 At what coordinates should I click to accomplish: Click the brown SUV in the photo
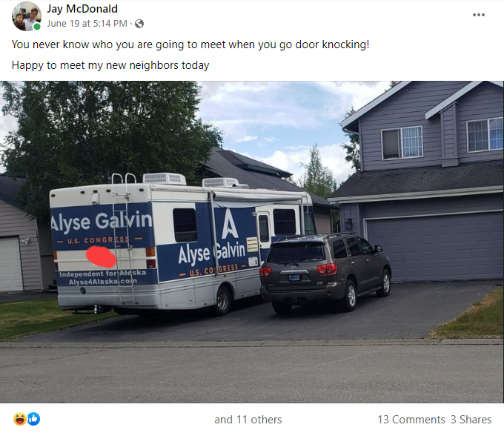pos(325,273)
